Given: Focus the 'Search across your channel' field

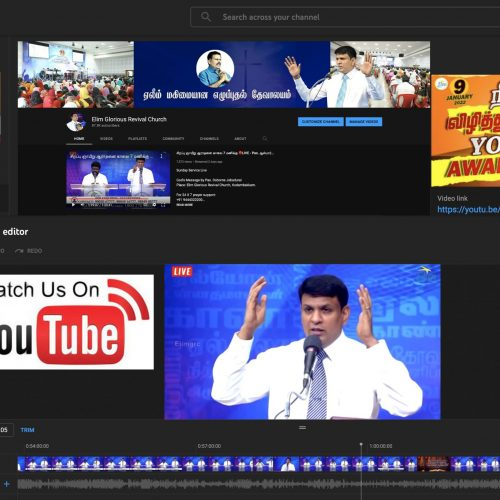Looking at the screenshot, I should [345, 17].
